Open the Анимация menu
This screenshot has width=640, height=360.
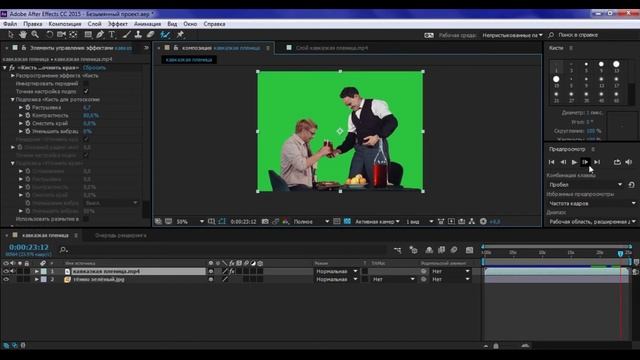tap(147, 24)
